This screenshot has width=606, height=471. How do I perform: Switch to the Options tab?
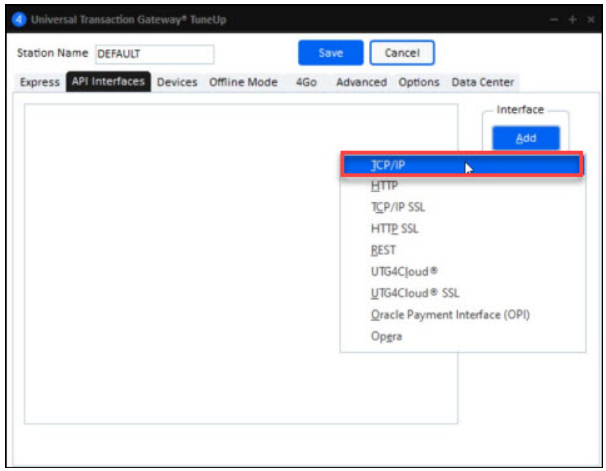point(419,82)
